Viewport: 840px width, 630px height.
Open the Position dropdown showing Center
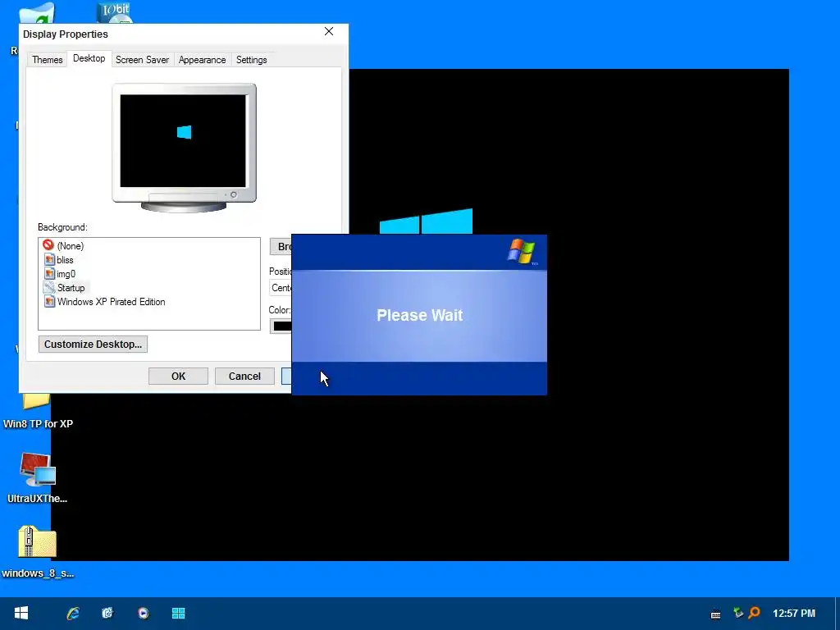[281, 288]
